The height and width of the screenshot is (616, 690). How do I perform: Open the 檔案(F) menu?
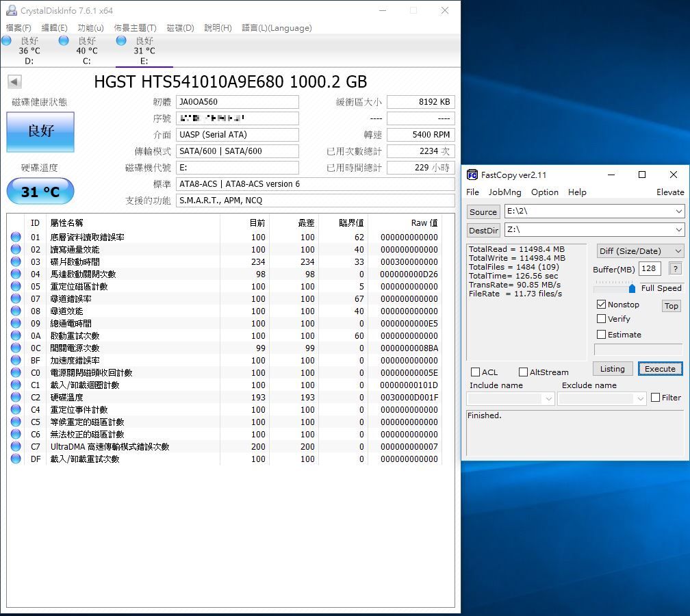(x=18, y=27)
